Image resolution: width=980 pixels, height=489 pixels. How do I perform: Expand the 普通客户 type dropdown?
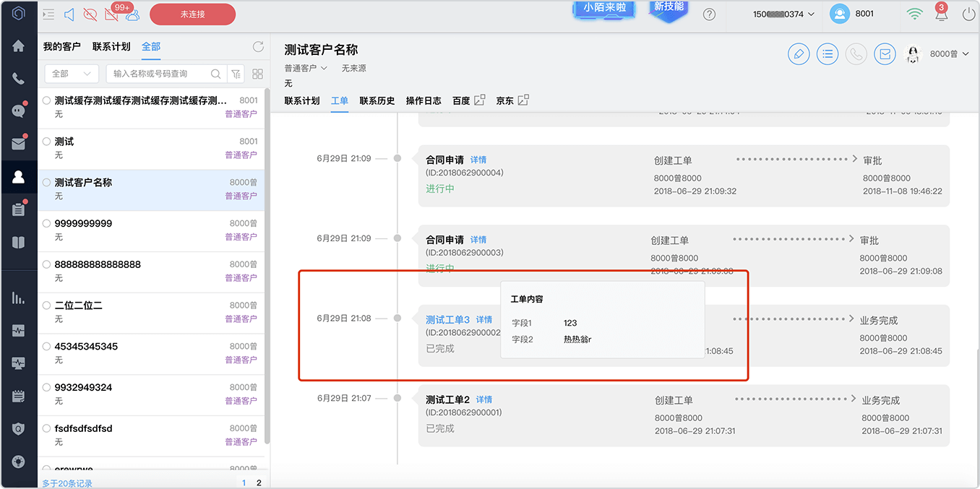coord(306,68)
